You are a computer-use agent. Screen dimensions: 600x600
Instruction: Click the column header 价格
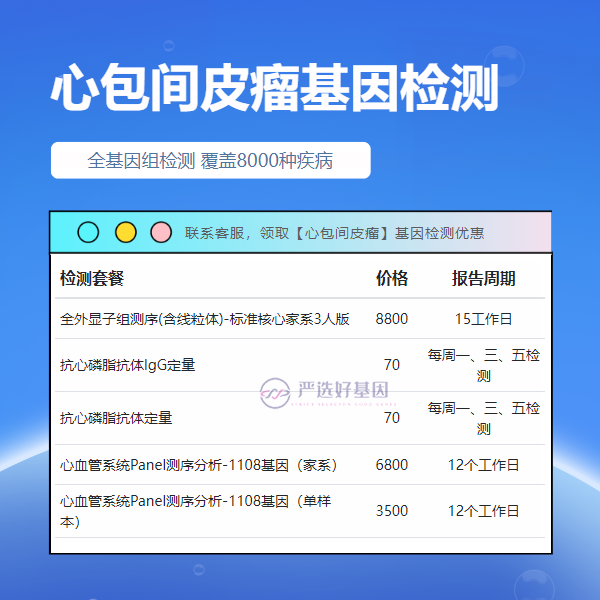[392, 278]
